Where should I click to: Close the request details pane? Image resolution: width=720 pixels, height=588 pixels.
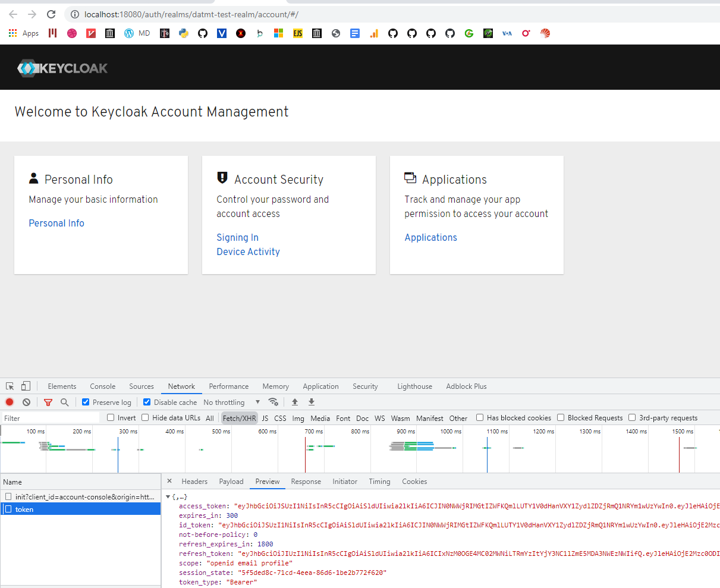[169, 481]
